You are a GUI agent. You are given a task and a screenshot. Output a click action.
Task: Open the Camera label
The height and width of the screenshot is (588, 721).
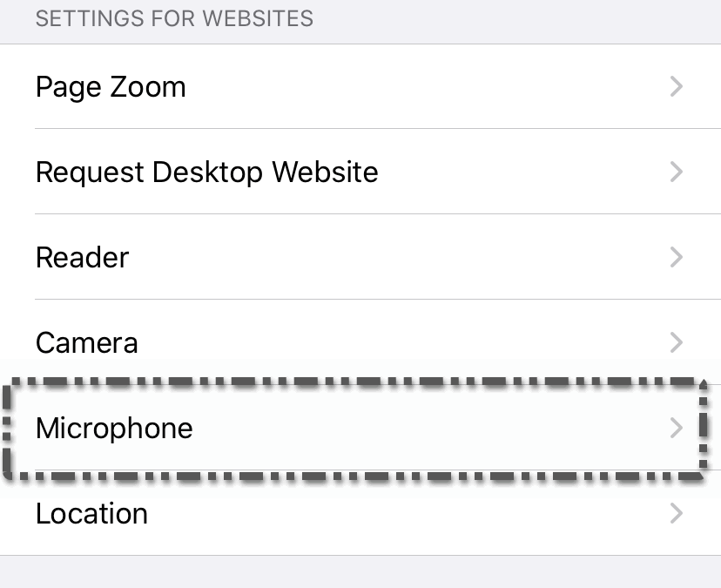86,342
